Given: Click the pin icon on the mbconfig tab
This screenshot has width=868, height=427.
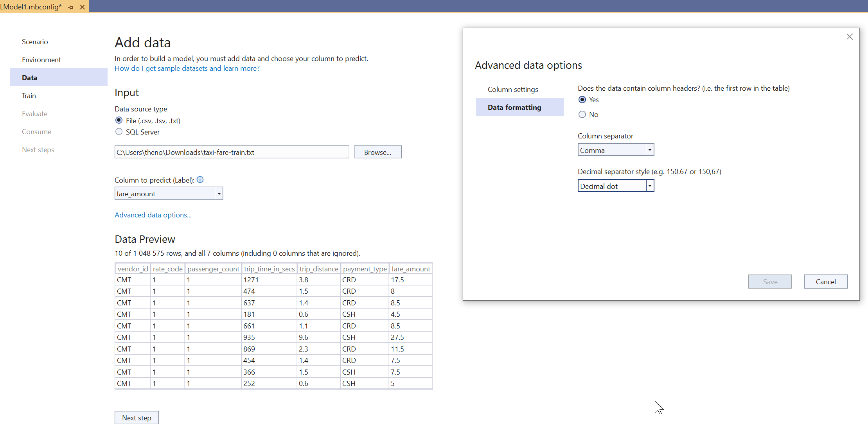Looking at the screenshot, I should click(71, 7).
